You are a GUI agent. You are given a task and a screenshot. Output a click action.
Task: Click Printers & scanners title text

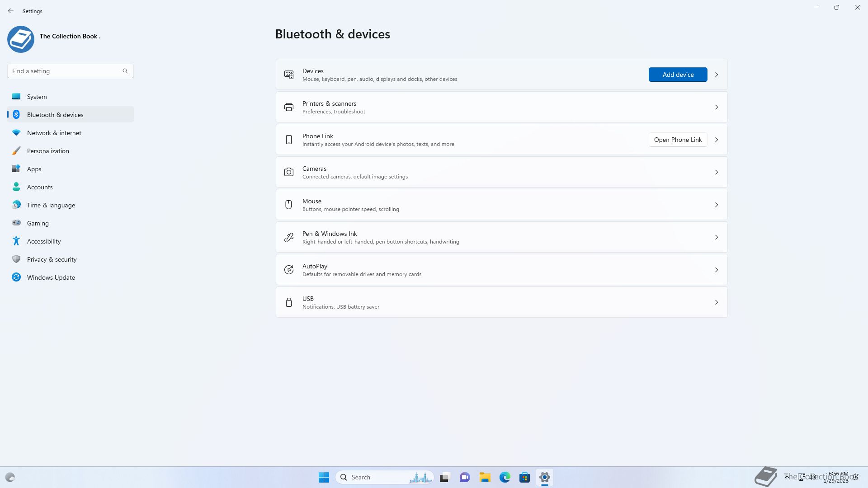pos(329,103)
